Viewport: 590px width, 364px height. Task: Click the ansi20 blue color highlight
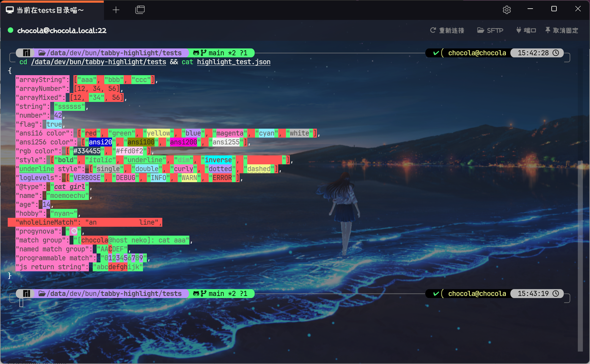pyautogui.click(x=100, y=142)
